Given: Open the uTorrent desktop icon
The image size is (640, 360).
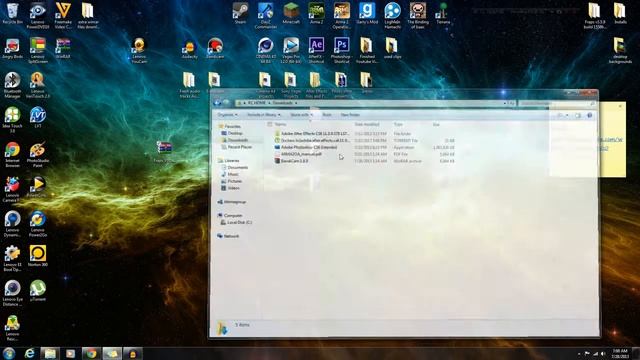Looking at the screenshot, I should point(38,291).
